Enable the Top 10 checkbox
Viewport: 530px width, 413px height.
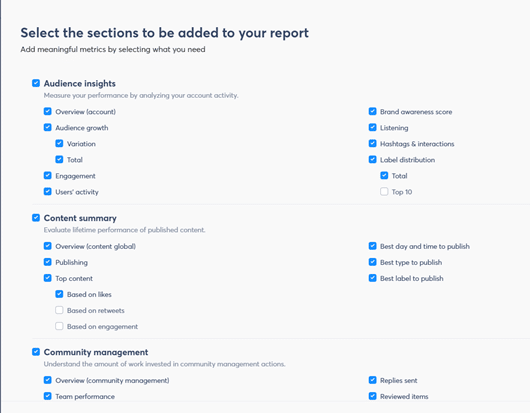click(x=384, y=192)
